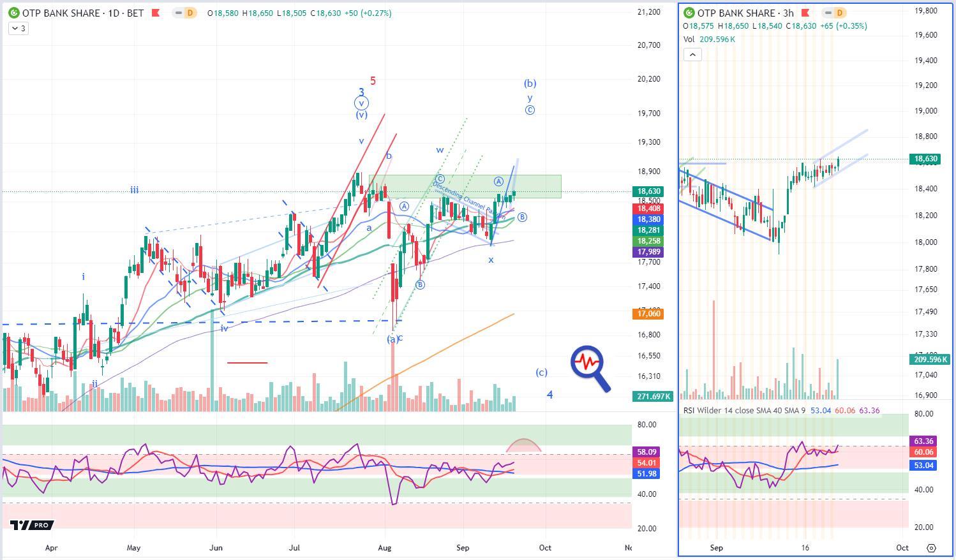Select the wave label iv near the dashed line

[224, 328]
